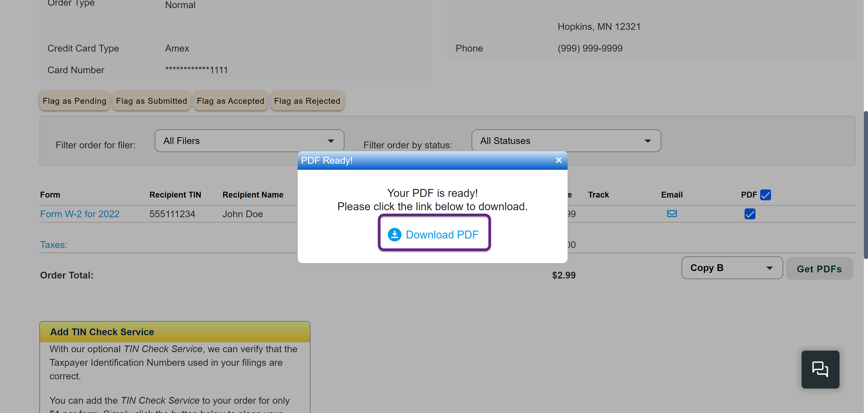
Task: Close the PDF Ready dialog
Action: [x=558, y=160]
